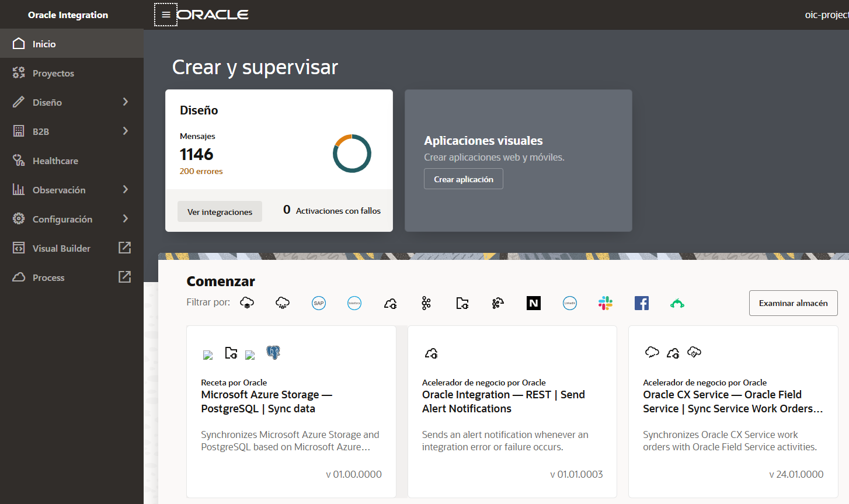Viewport: 849px width, 504px height.
Task: Filter by Slack icon
Action: (x=606, y=303)
